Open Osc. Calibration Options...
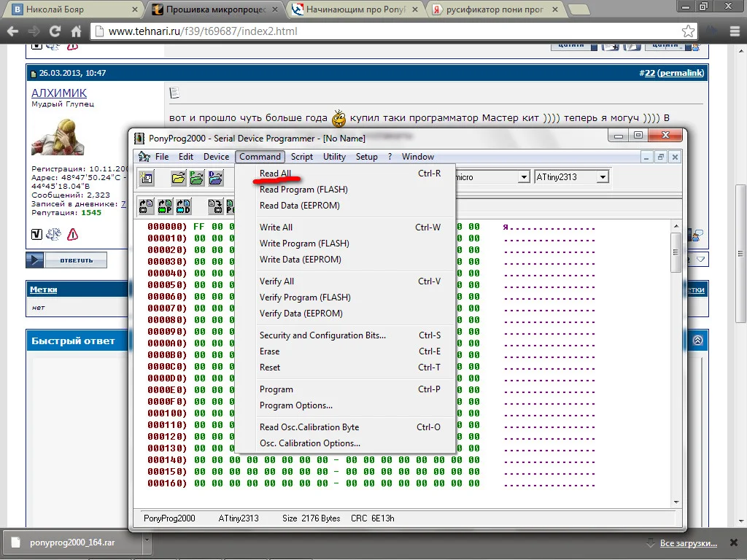747x560 pixels. point(345,443)
